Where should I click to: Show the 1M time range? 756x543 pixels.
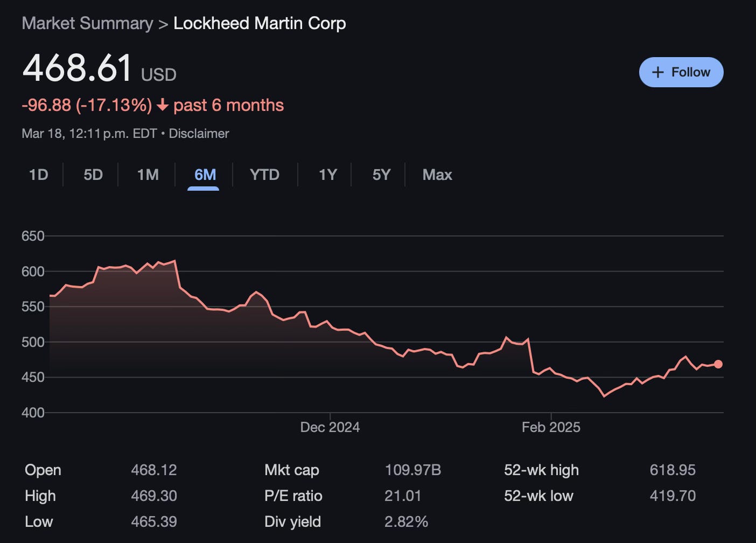[148, 175]
